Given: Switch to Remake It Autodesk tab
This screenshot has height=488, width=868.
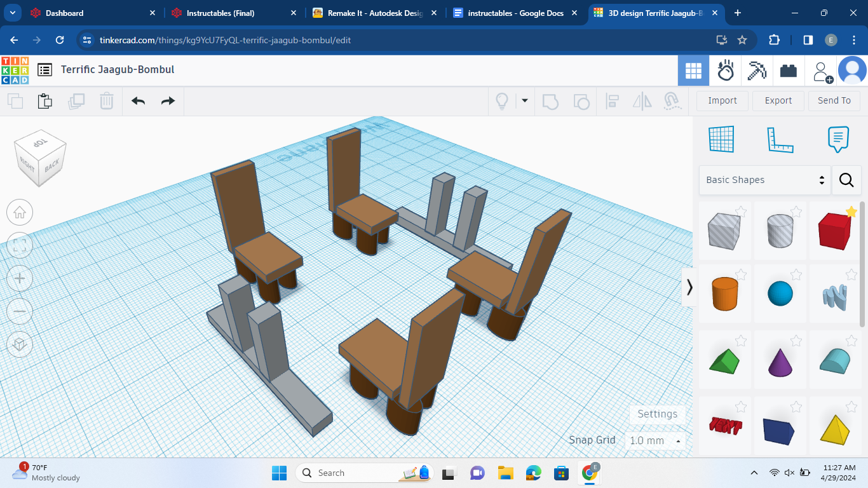Looking at the screenshot, I should click(375, 13).
